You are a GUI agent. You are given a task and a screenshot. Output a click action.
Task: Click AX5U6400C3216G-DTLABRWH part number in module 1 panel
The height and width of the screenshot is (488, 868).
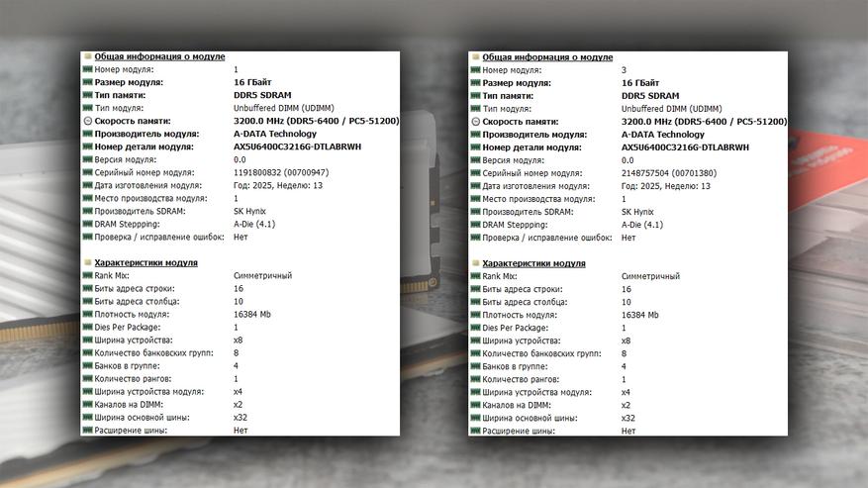(x=297, y=146)
